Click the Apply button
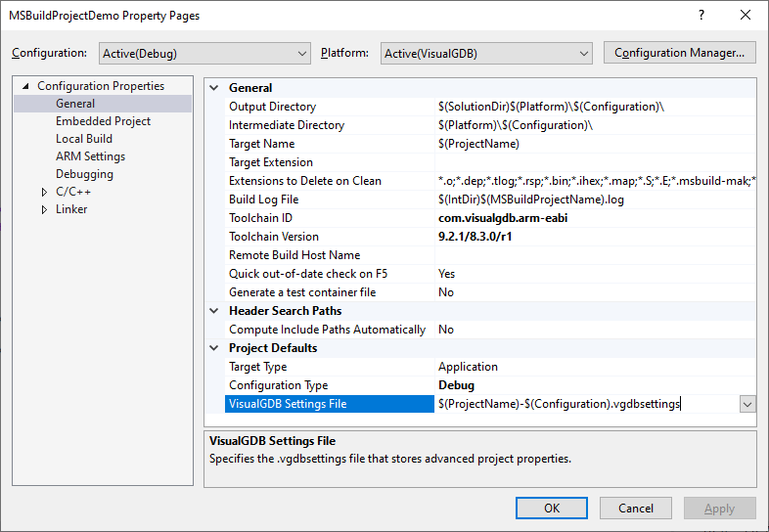This screenshot has height=532, width=769. pos(719,509)
